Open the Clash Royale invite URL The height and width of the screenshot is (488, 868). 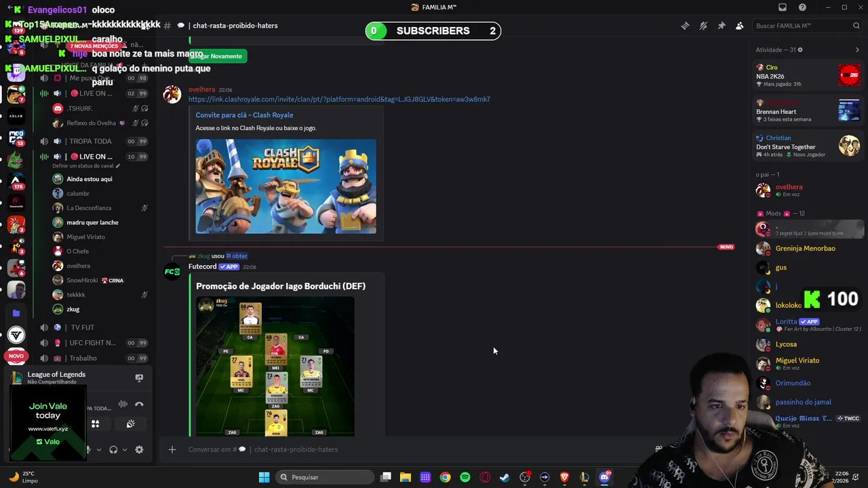pos(339,99)
